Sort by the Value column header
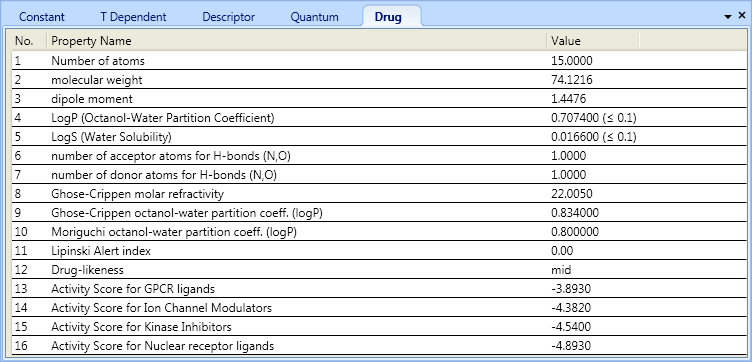Screen dimensions: 752x362 [593, 41]
